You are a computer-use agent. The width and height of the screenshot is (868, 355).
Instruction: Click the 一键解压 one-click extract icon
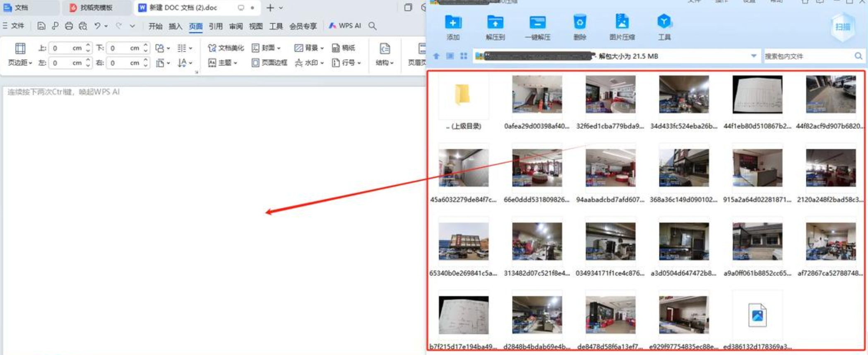(x=537, y=22)
